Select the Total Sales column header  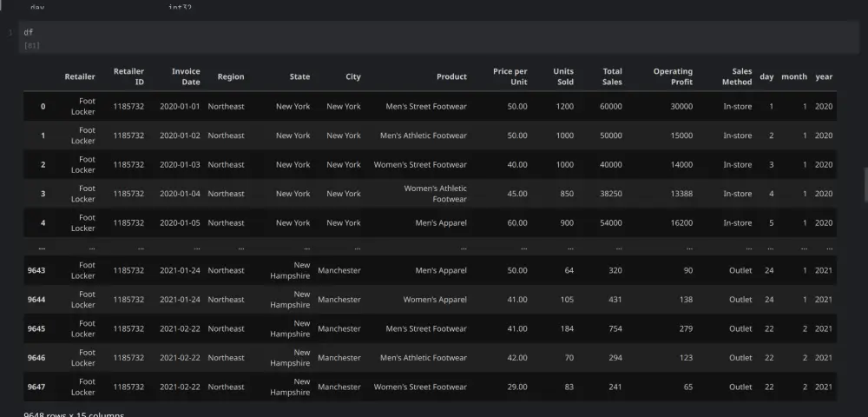click(612, 76)
